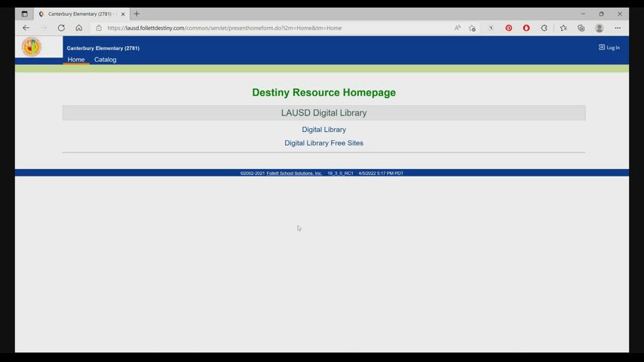This screenshot has height=362, width=644.
Task: Click the address bar URL field
Action: 271,28
